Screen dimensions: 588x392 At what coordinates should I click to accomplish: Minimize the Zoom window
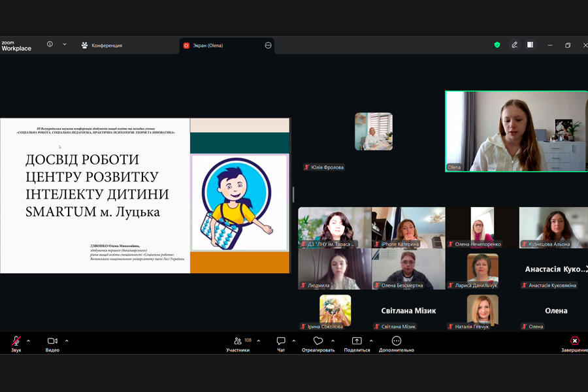coord(550,45)
